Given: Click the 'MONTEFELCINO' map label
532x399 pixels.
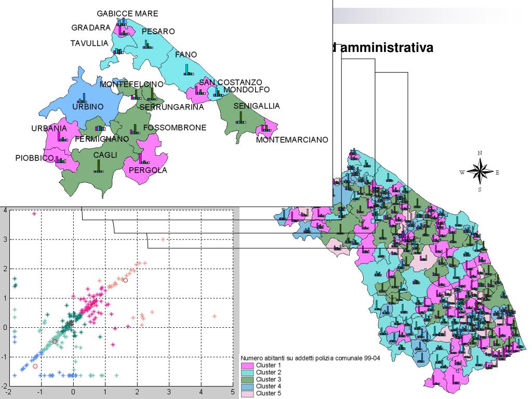Looking at the screenshot, I should click(131, 84).
